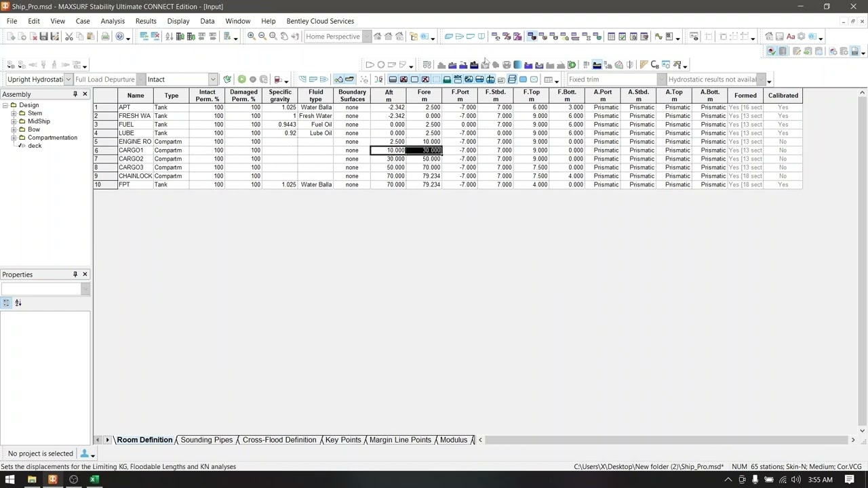This screenshot has height=488, width=868.
Task: Click the Cut scissors icon
Action: [x=69, y=37]
